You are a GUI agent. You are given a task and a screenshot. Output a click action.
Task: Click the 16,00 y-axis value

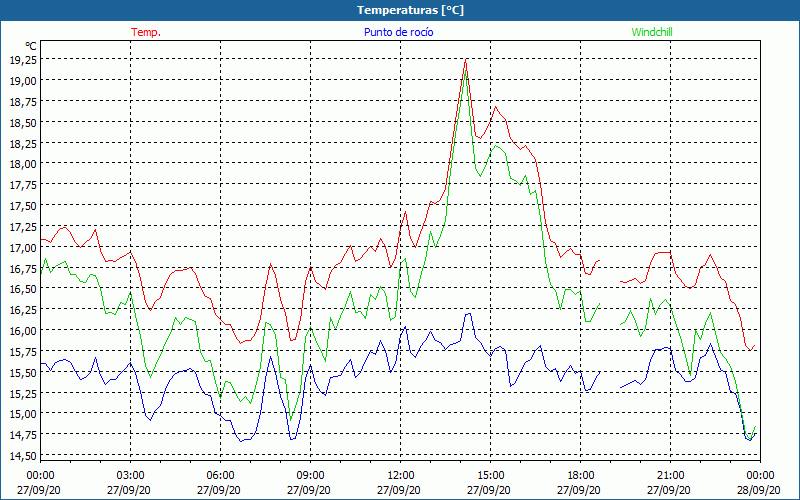click(x=23, y=331)
